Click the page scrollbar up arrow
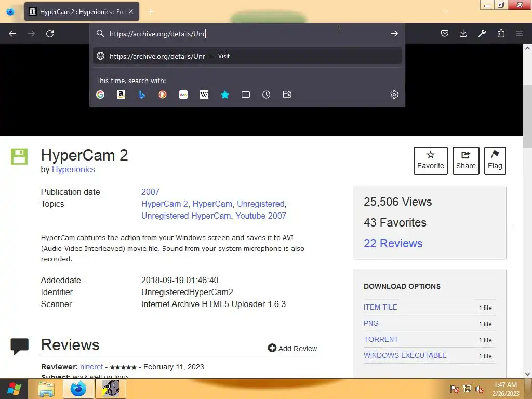 [x=527, y=48]
